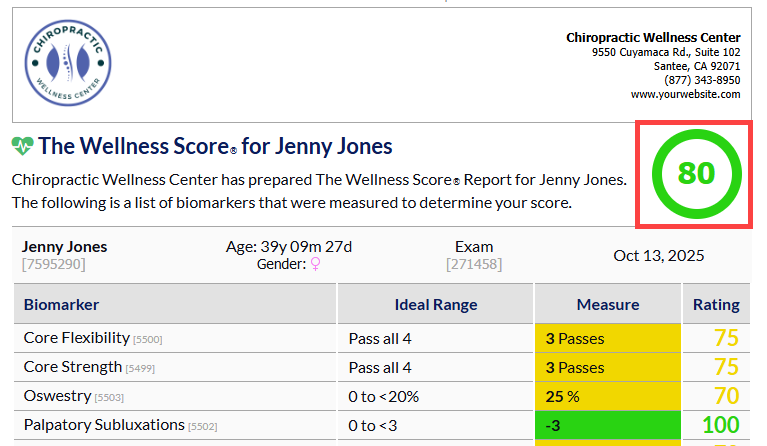The image size is (767, 446).
Task: Click the Core Flexibility biomarker row
Action: coord(382,338)
